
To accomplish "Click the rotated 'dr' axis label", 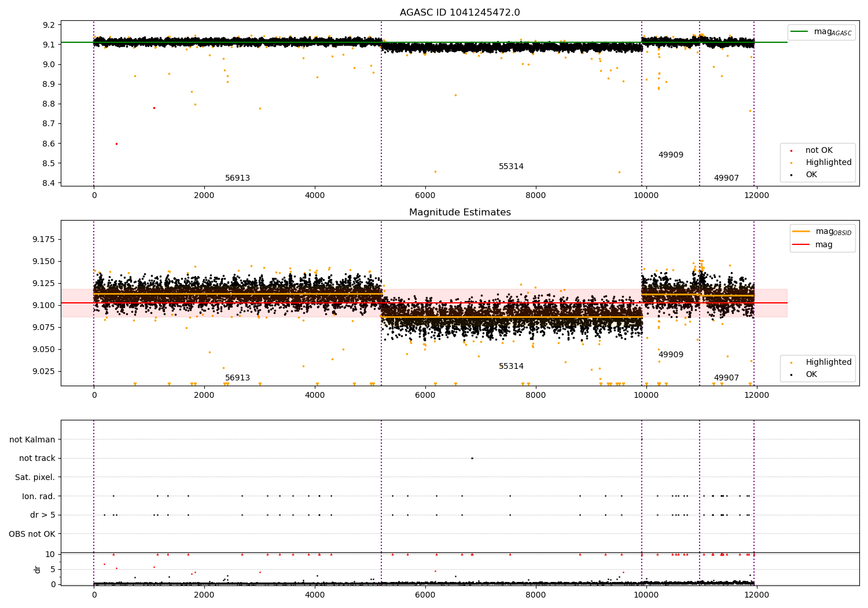I will click(x=38, y=569).
